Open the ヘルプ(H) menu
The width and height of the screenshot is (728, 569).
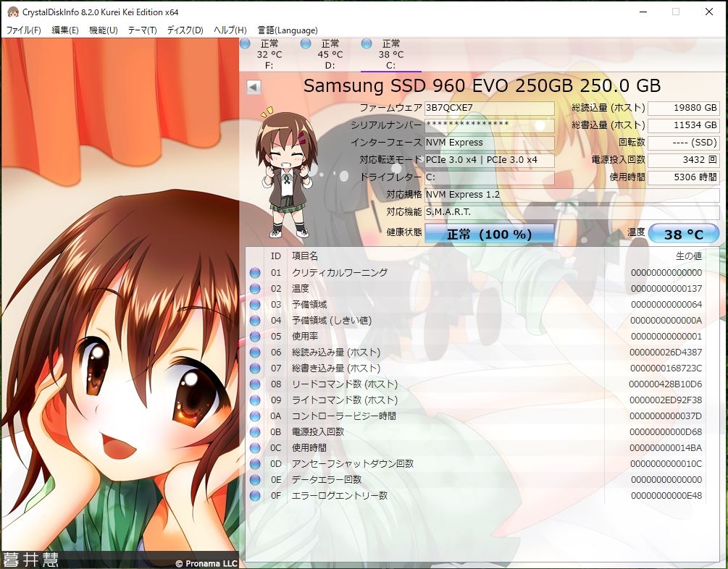230,30
